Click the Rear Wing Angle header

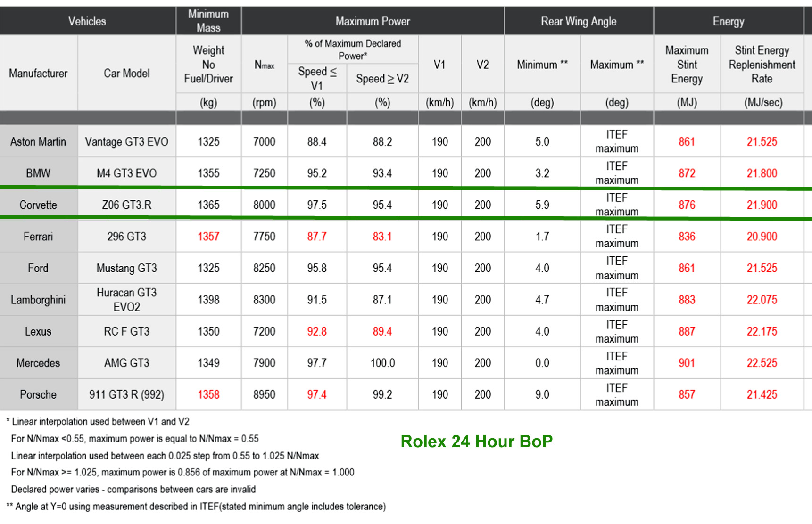point(579,21)
